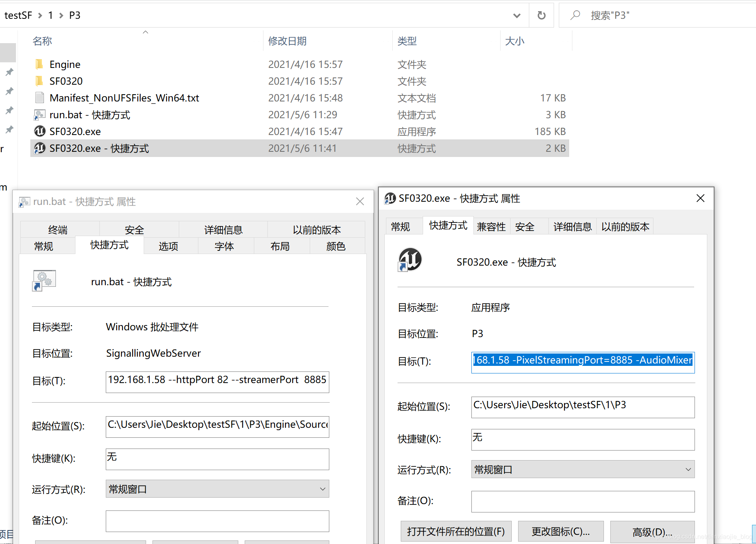Select 快捷方式 tab in SF0320.exe properties
Screen dimensions: 756x544
[448, 225]
